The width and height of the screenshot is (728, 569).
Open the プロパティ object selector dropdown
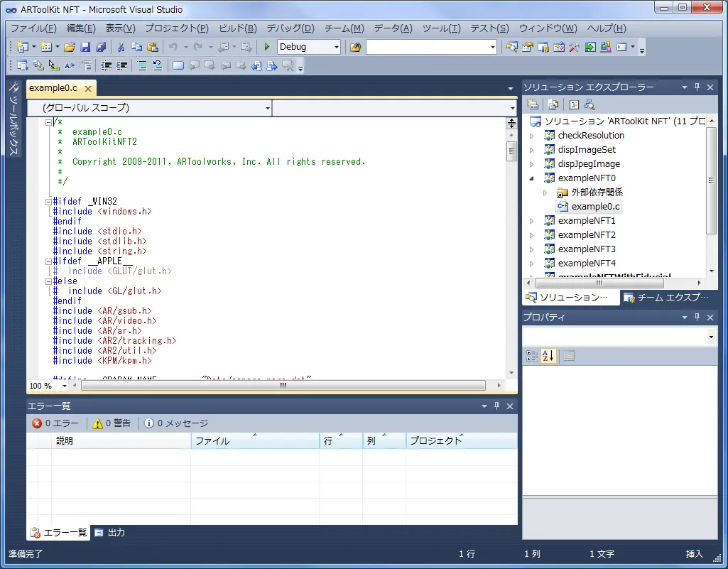point(711,337)
